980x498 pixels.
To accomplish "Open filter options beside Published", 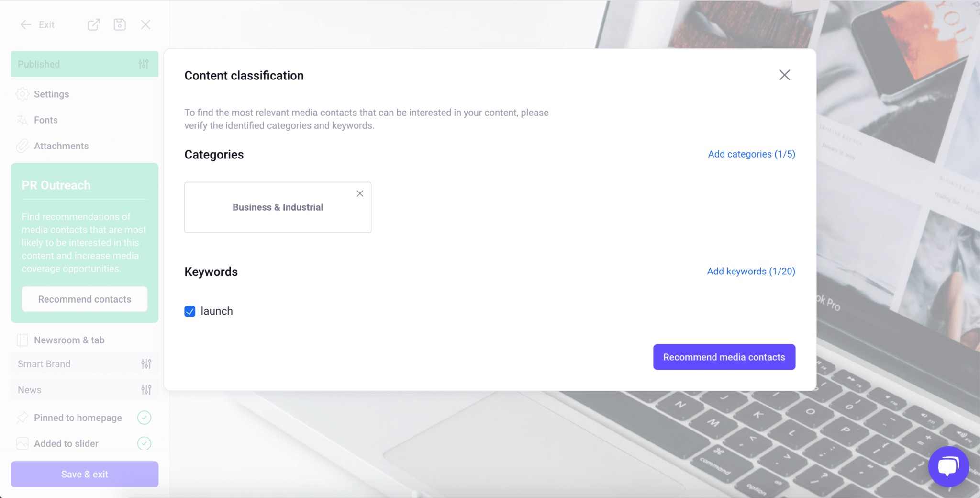I will coord(144,64).
